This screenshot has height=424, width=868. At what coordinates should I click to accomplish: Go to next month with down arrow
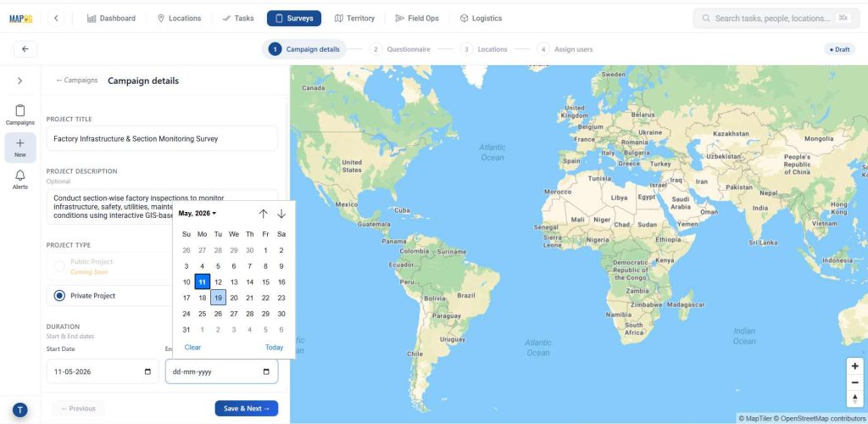click(x=281, y=214)
